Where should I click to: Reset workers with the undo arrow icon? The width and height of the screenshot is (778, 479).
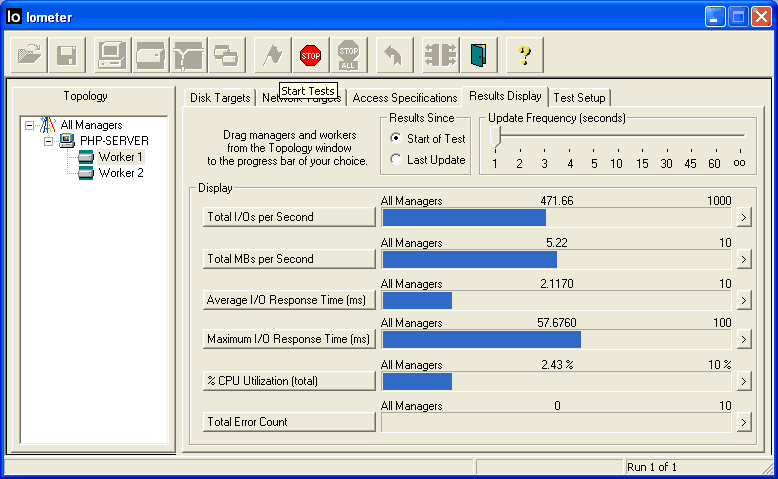click(394, 55)
